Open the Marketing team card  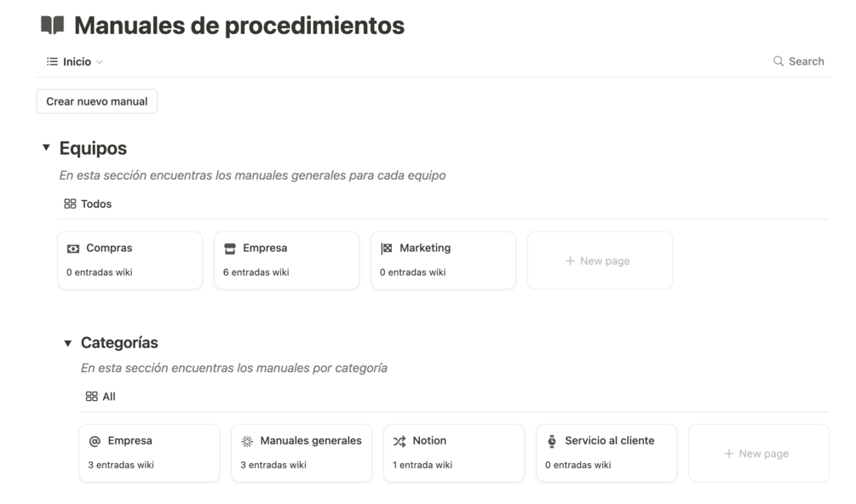coord(443,261)
